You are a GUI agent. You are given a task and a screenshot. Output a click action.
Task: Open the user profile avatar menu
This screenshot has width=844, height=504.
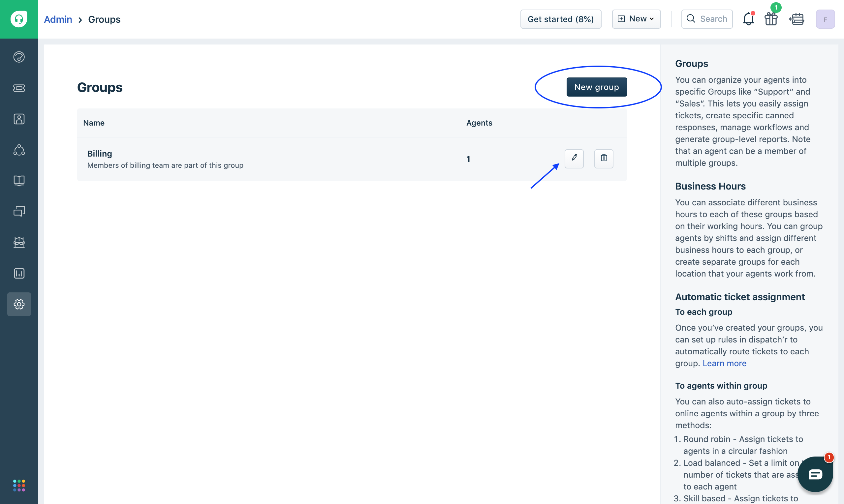(x=825, y=19)
